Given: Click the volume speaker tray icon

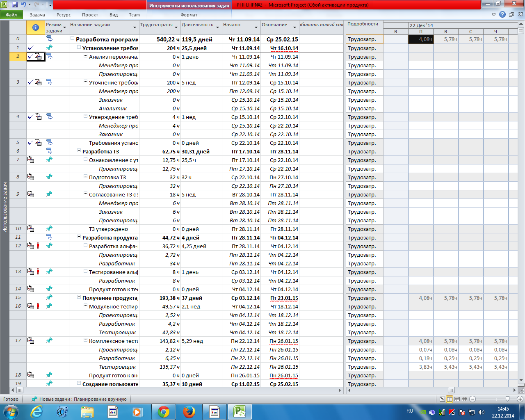Looking at the screenshot, I should pos(481,412).
